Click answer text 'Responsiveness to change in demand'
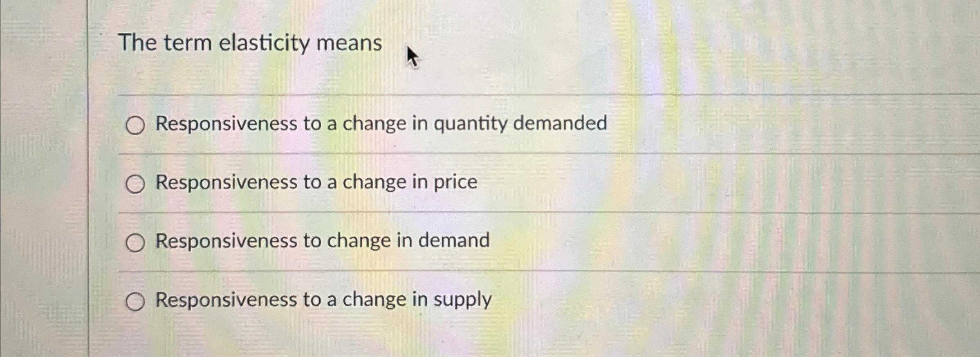 click(x=323, y=241)
